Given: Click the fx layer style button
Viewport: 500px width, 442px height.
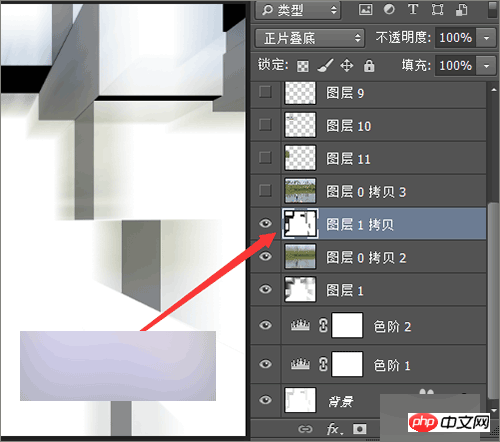Looking at the screenshot, I should coord(333,429).
